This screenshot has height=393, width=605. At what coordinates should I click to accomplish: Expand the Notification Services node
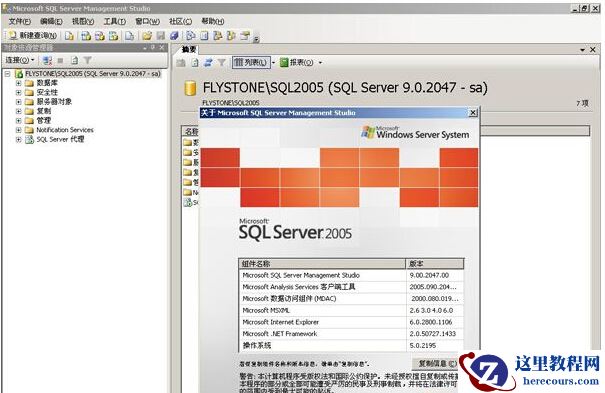pos(18,130)
